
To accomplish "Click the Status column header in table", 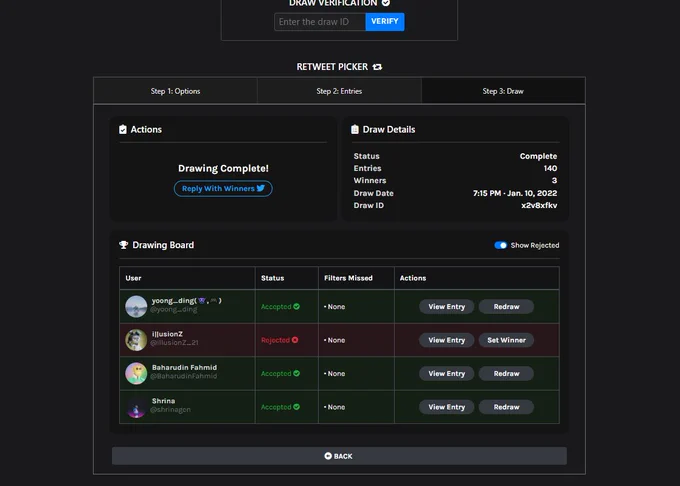I will tap(272, 278).
